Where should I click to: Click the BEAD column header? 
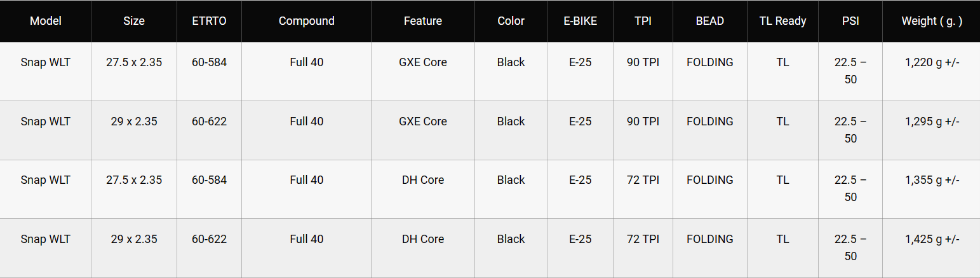point(709,21)
